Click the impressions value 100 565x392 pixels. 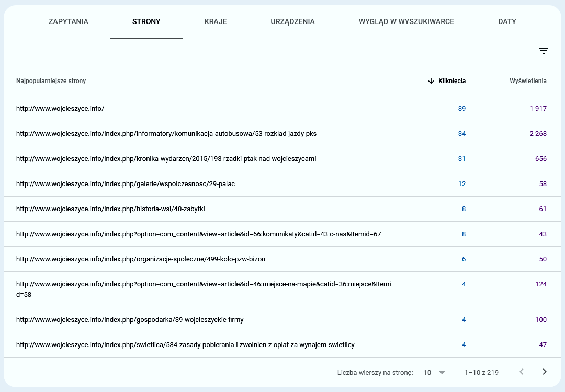(541, 320)
